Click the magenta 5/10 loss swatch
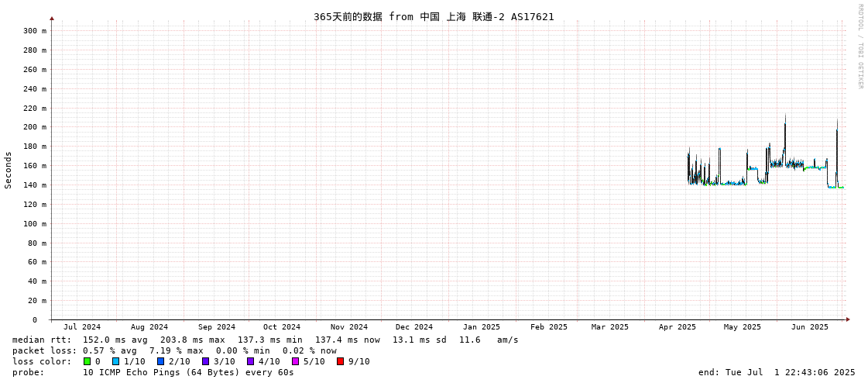 click(x=296, y=361)
